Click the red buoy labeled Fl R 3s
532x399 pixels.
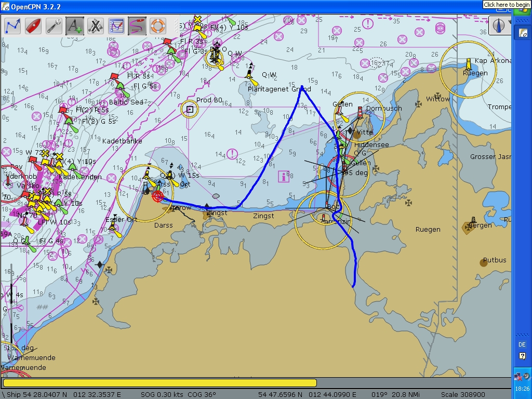coord(167,42)
